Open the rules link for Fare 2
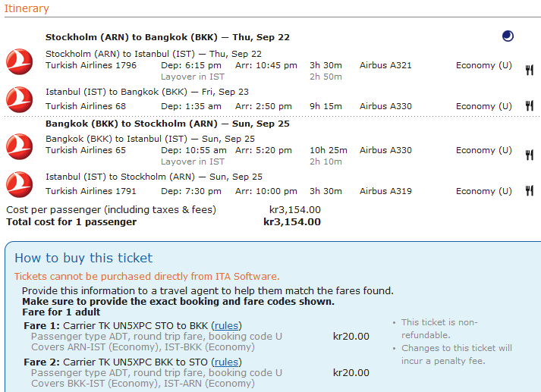Screen dimensions: 541x392 coord(226,362)
